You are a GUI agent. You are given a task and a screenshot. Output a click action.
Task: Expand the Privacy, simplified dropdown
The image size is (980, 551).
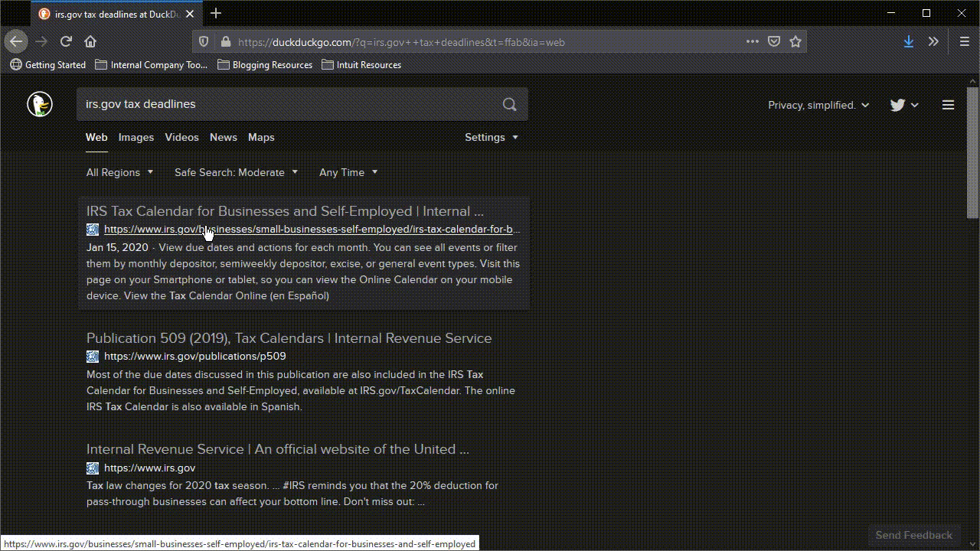click(818, 105)
